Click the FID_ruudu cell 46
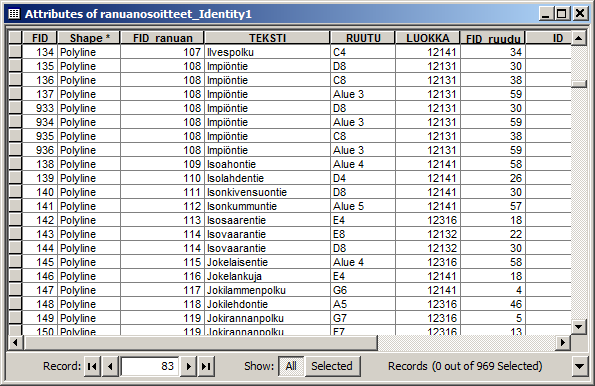This screenshot has height=386, width=595. (493, 304)
